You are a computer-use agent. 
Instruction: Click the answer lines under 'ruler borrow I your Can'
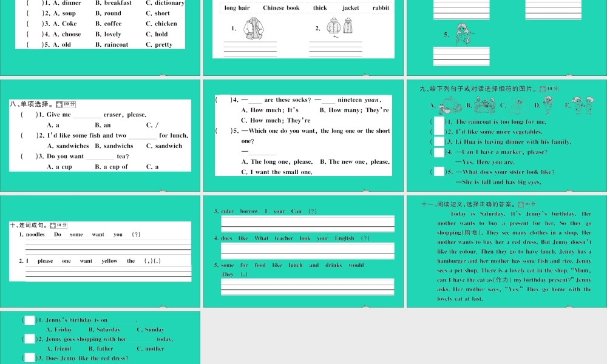pos(308,224)
